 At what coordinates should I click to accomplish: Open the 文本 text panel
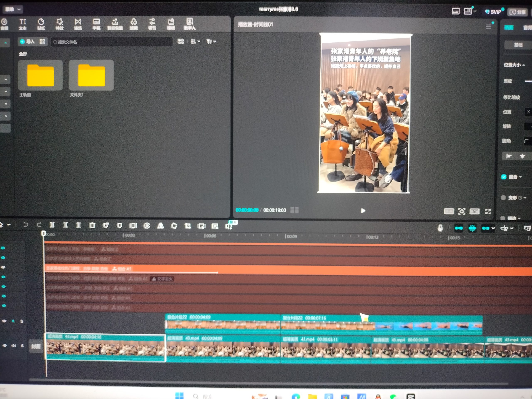click(23, 24)
